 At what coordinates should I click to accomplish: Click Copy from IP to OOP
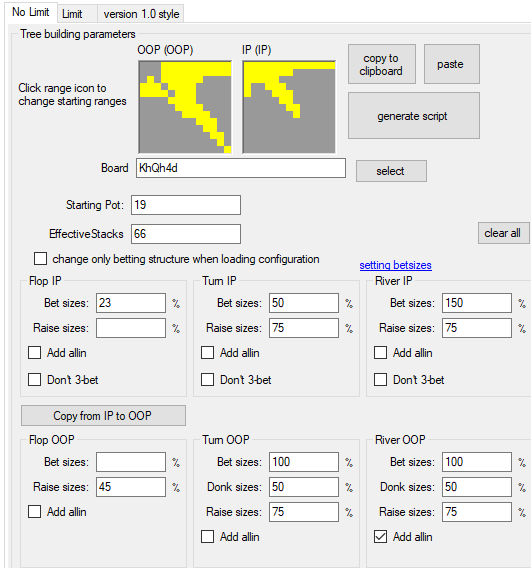point(103,415)
